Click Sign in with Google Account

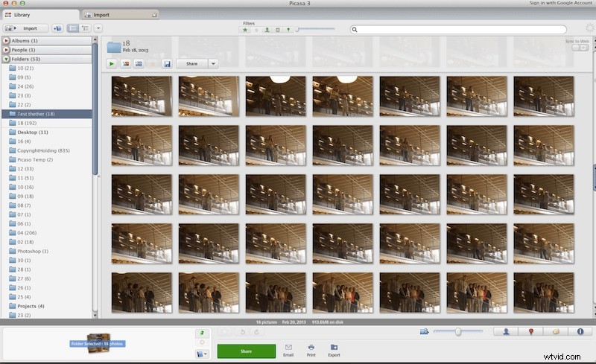click(561, 3)
